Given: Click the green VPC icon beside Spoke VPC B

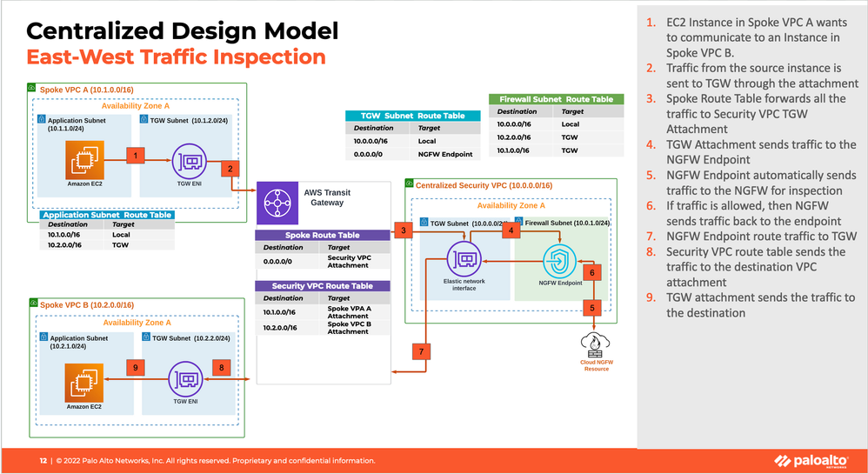Looking at the screenshot, I should [x=34, y=303].
